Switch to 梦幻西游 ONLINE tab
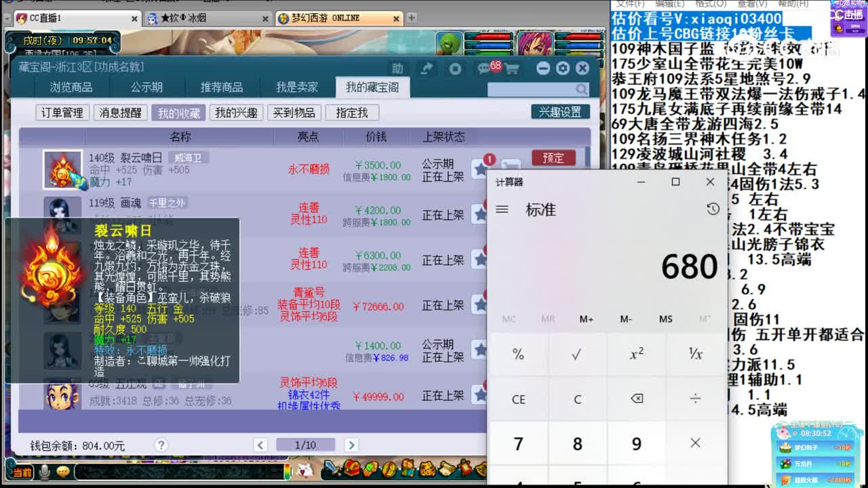The height and width of the screenshot is (488, 868). coord(340,18)
